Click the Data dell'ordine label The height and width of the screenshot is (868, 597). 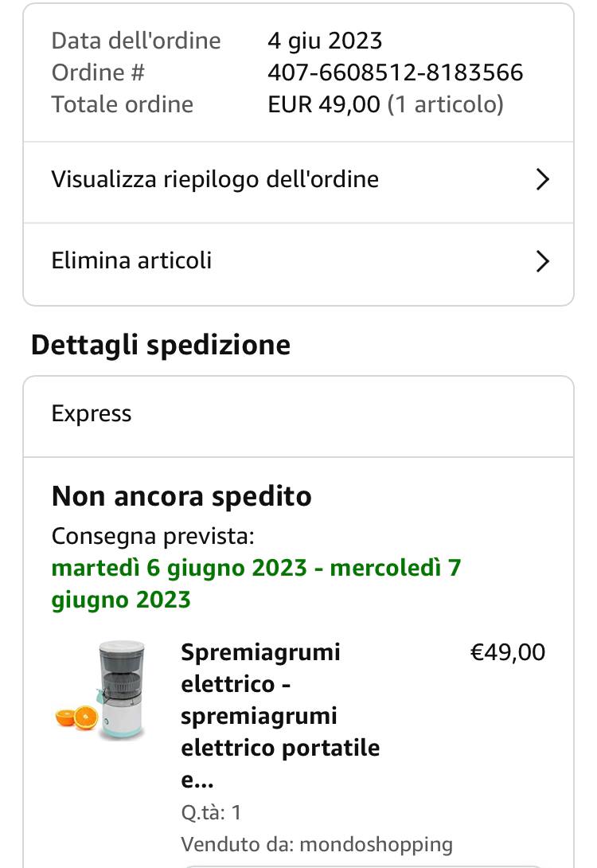click(136, 41)
